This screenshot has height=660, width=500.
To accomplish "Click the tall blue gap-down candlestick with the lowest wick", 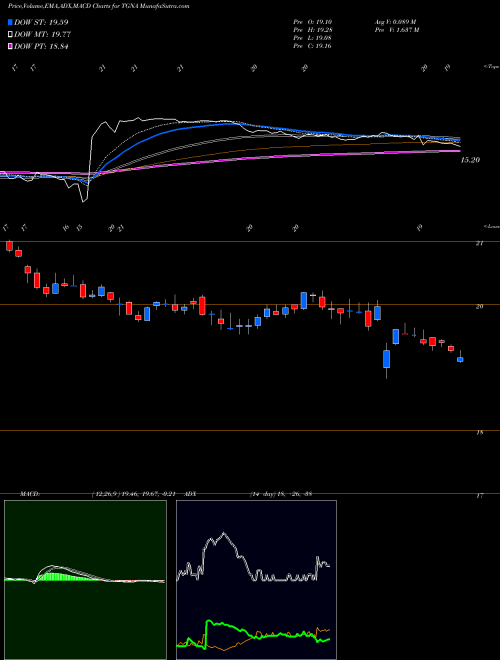I will [386, 359].
